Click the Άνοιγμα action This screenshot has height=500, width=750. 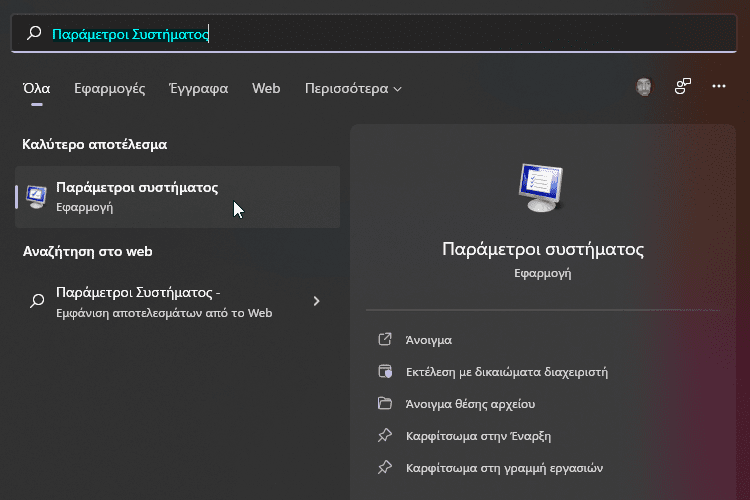(429, 340)
